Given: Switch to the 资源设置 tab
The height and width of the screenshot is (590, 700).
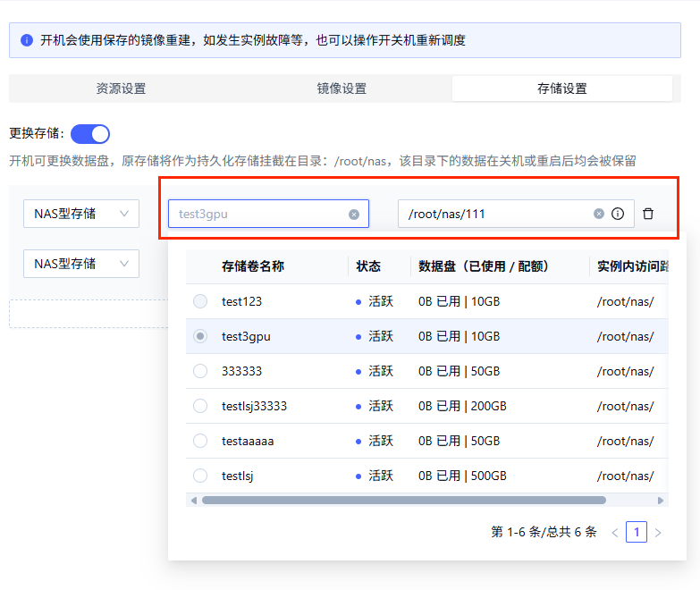Looking at the screenshot, I should point(121,88).
